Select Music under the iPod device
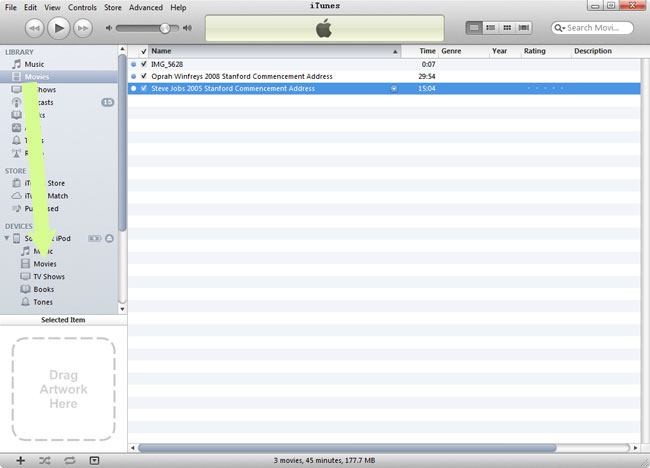650x468 pixels. tap(43, 251)
